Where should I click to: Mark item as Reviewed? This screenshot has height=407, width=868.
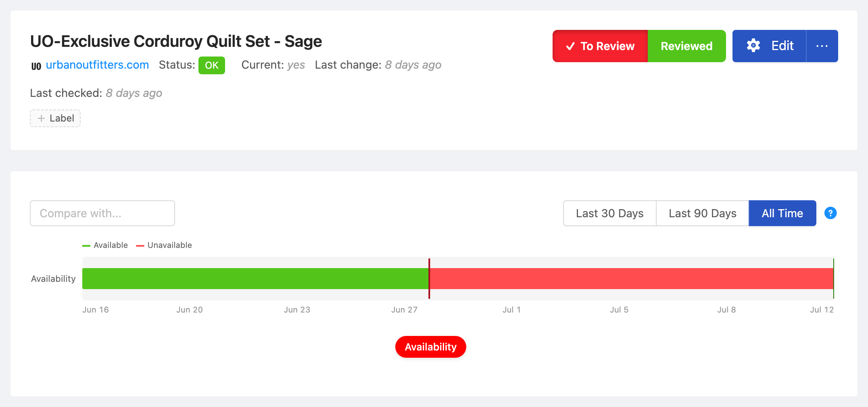click(x=686, y=46)
